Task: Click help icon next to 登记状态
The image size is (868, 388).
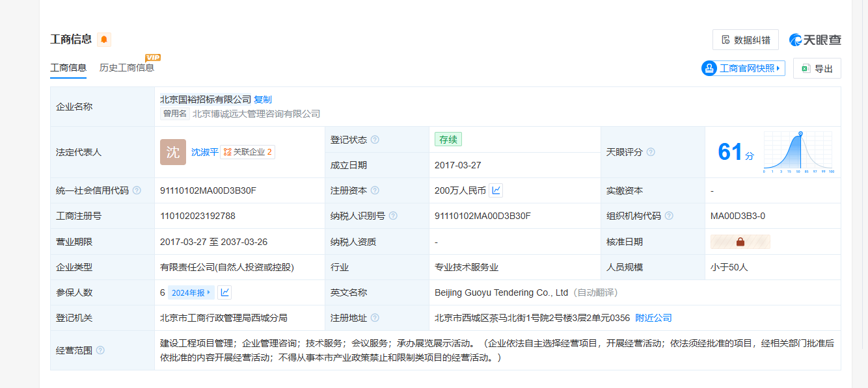Action: 375,140
